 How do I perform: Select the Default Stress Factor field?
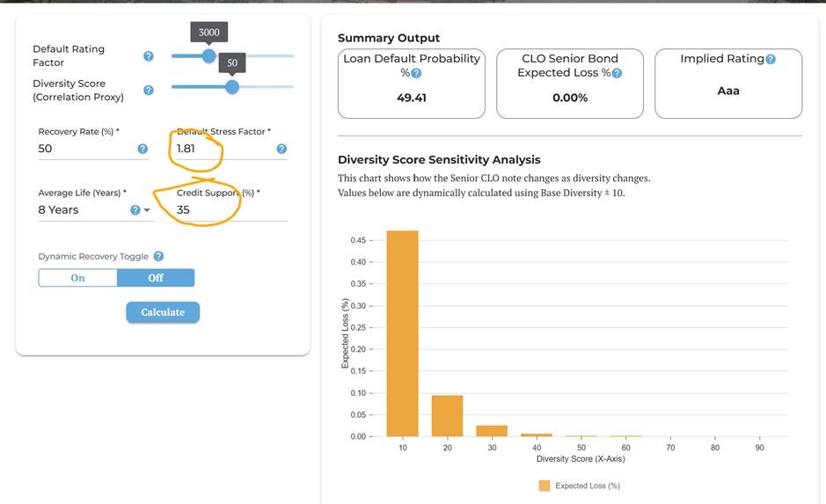(225, 149)
